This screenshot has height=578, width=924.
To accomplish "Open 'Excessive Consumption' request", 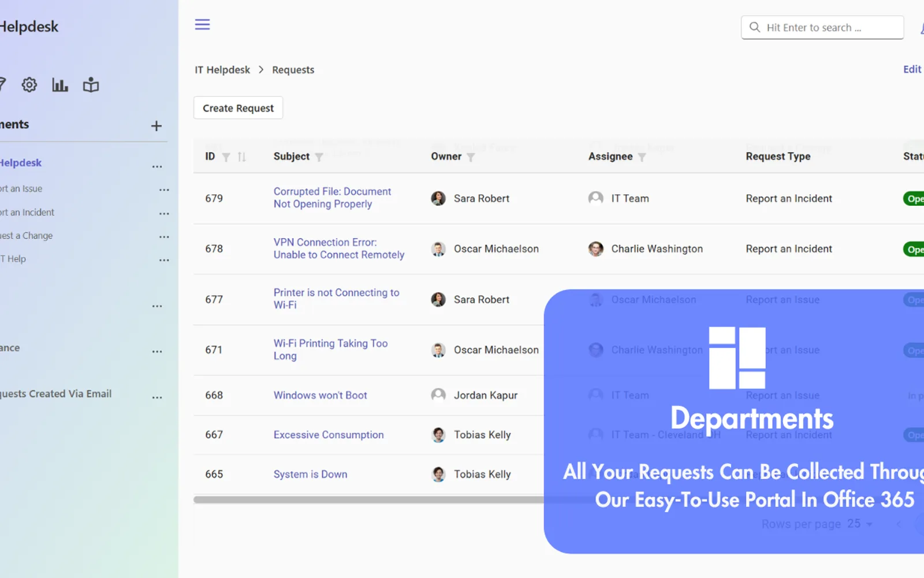I will pyautogui.click(x=329, y=435).
